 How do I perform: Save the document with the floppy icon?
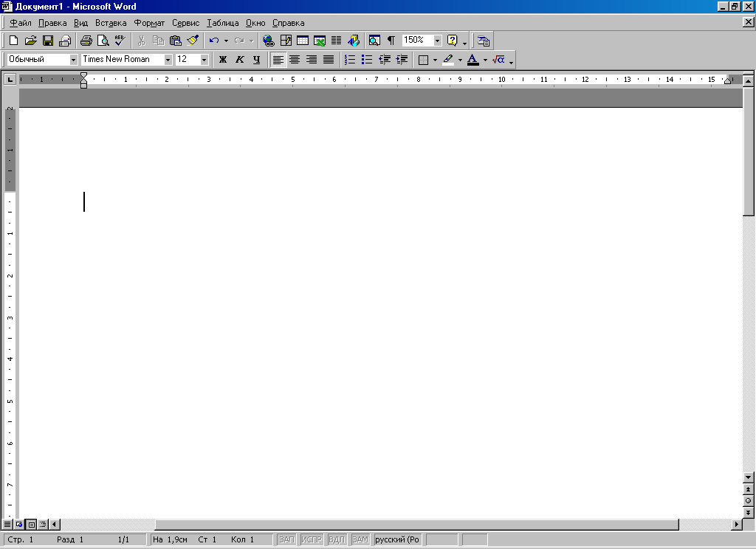[48, 41]
